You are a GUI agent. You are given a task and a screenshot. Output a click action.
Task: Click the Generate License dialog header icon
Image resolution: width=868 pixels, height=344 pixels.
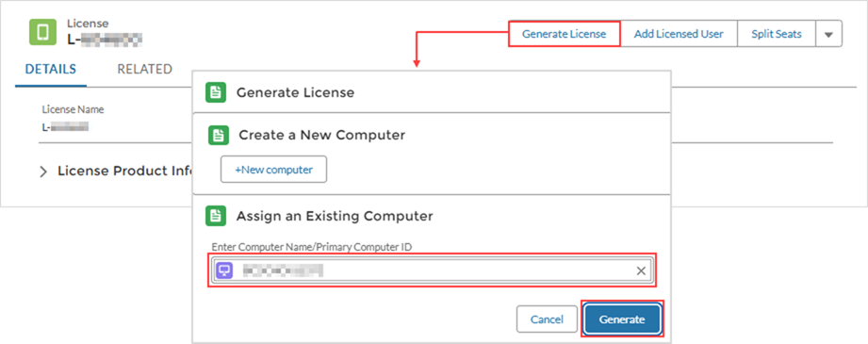216,92
